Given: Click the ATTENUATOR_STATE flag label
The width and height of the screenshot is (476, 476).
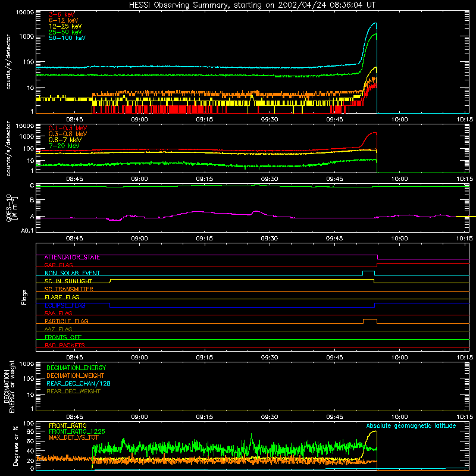Looking at the screenshot, I should point(72,258).
